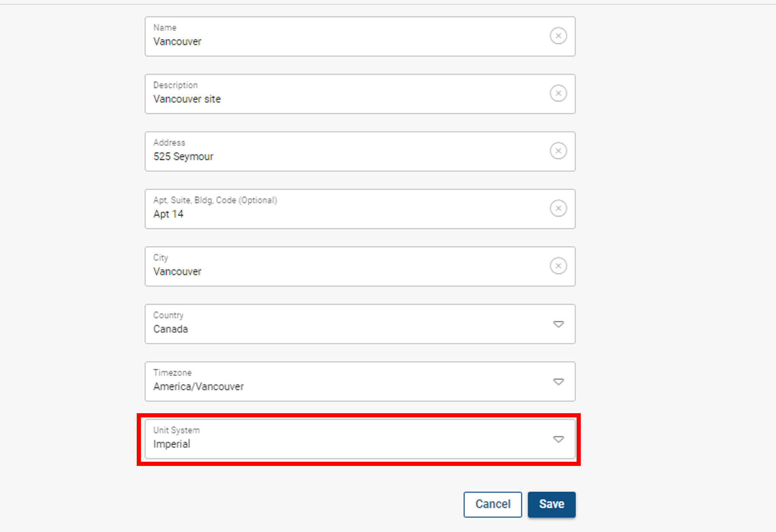Click into the Name field with Vancouver

click(360, 36)
